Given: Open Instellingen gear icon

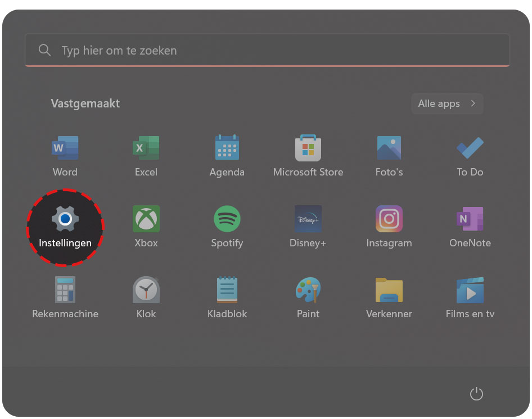Looking at the screenshot, I should (65, 219).
